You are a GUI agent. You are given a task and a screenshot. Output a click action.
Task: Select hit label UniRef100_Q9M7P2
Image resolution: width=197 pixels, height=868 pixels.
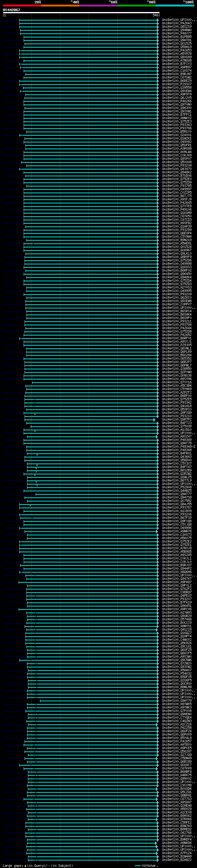(177, 419)
